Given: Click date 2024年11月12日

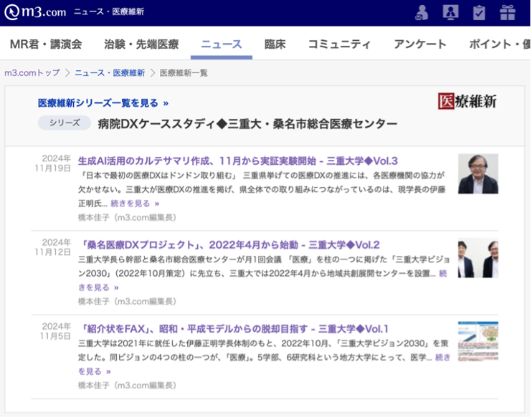Looking at the screenshot, I should [x=53, y=247].
